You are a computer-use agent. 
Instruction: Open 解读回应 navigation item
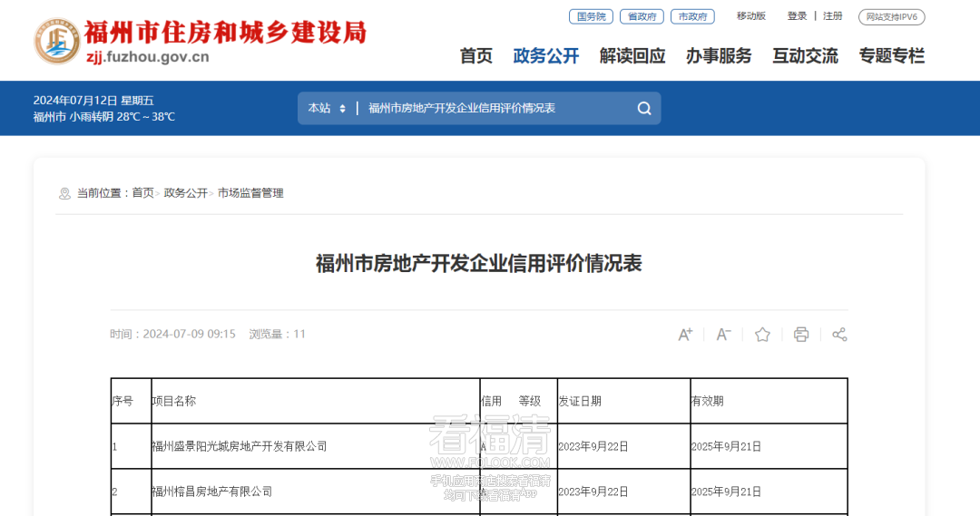632,56
